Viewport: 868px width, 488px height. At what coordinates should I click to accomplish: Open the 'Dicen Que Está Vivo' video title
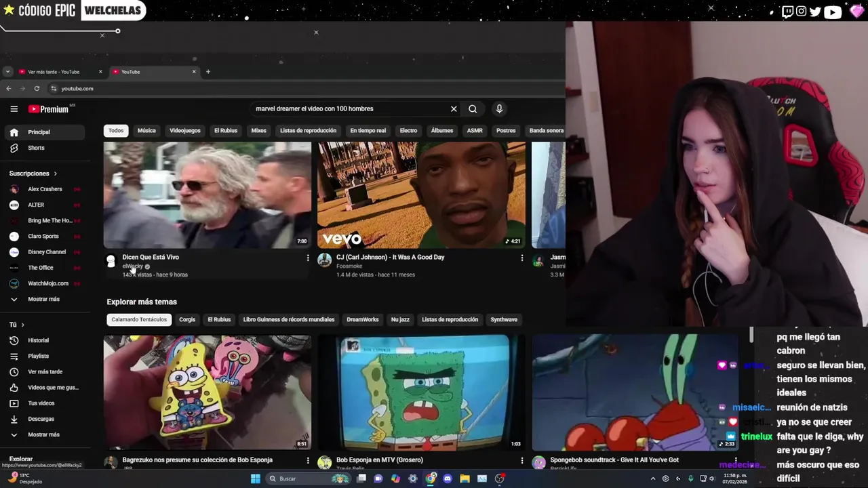(151, 257)
